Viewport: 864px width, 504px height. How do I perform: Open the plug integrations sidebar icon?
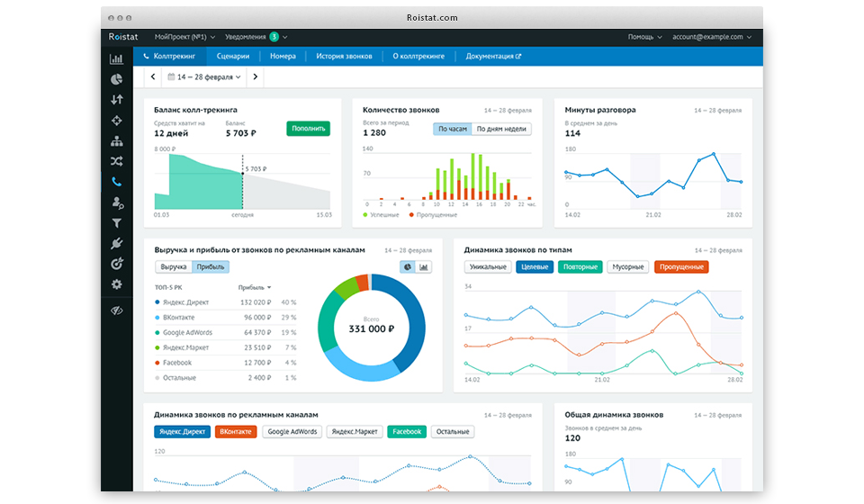(116, 244)
